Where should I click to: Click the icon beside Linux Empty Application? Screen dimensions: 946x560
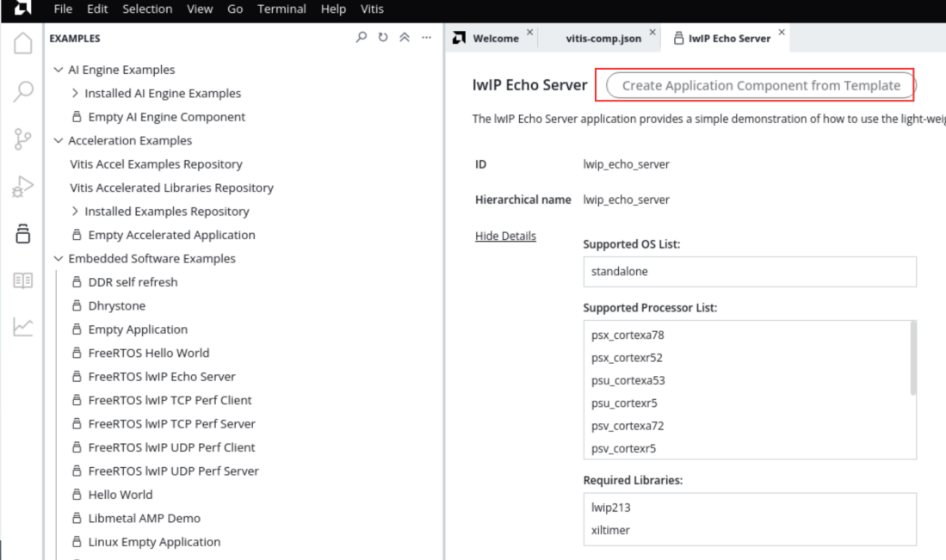77,541
